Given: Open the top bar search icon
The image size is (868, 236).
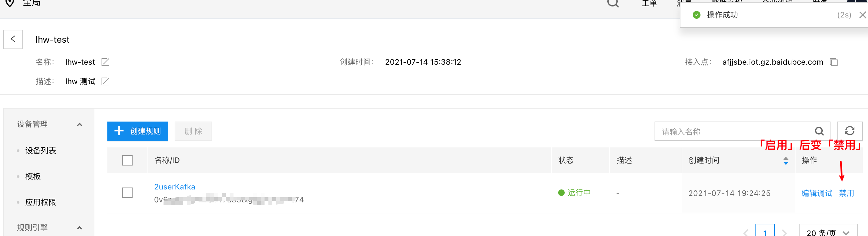Looking at the screenshot, I should pyautogui.click(x=613, y=3).
